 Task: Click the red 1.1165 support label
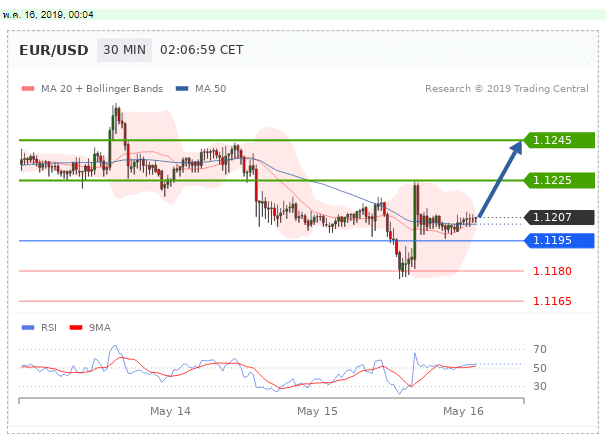(552, 301)
